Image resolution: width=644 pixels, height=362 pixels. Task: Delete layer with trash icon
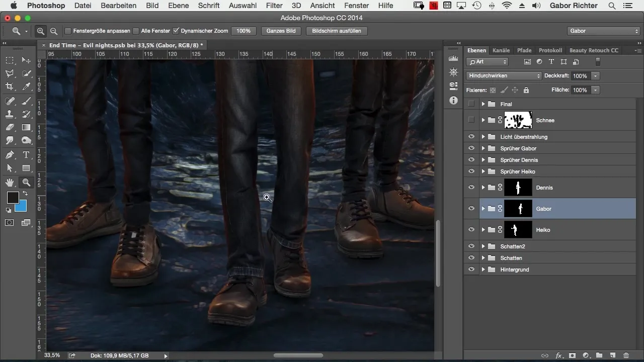pos(626,355)
